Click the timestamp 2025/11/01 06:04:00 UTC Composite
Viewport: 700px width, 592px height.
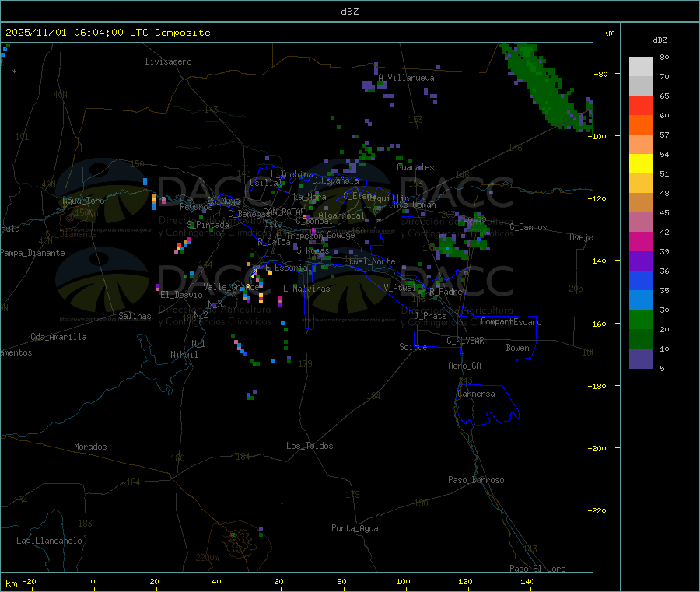(x=108, y=33)
